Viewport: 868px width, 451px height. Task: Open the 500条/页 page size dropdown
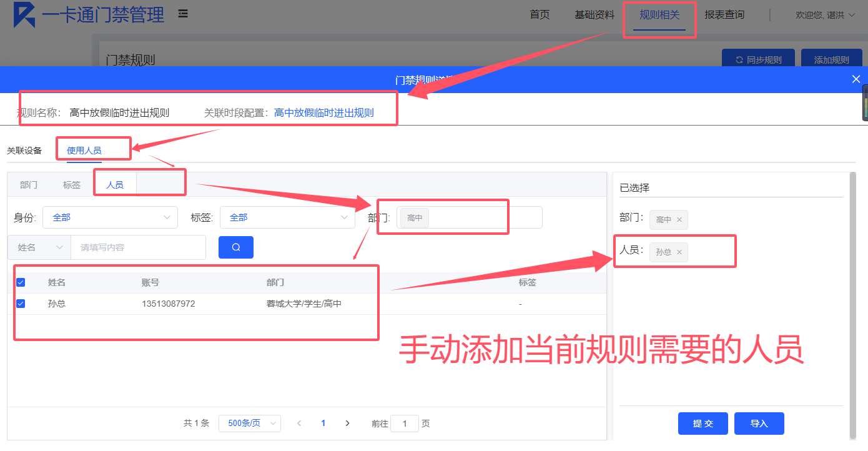(x=250, y=424)
